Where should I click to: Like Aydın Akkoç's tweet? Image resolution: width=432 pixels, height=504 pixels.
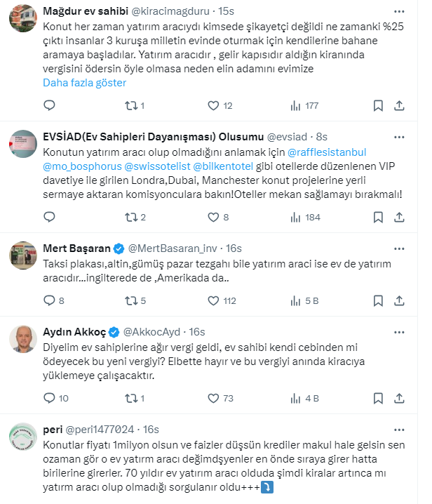(x=214, y=398)
